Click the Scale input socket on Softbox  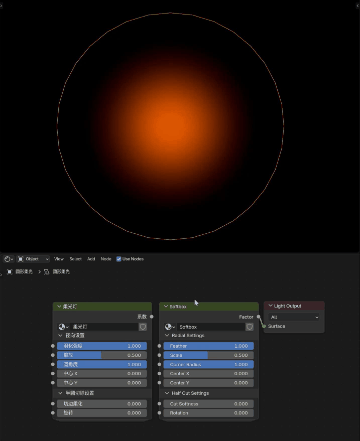click(x=159, y=355)
